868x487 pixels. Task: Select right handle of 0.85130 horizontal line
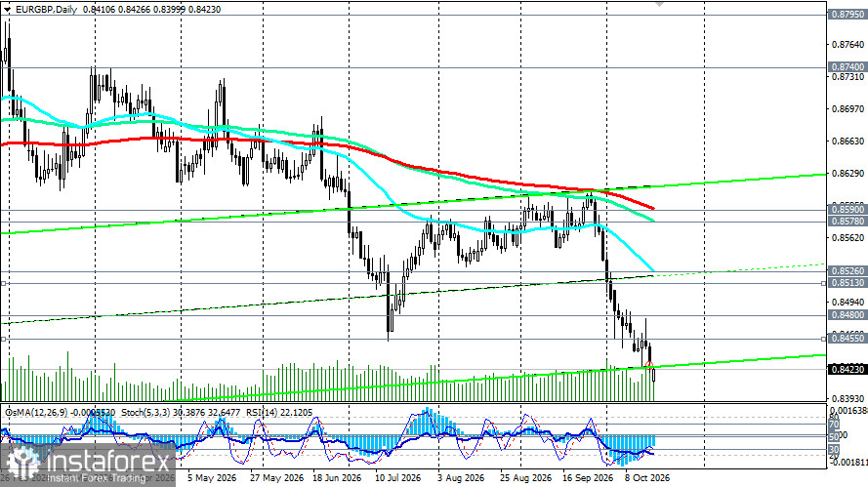tap(823, 283)
